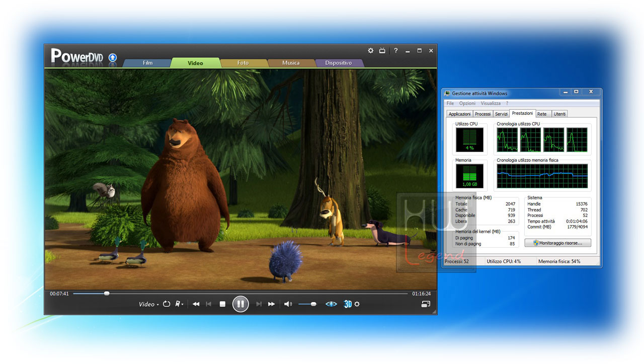Open the PowerDVD help question mark
Viewport: 644px width, 364px height.
click(396, 51)
